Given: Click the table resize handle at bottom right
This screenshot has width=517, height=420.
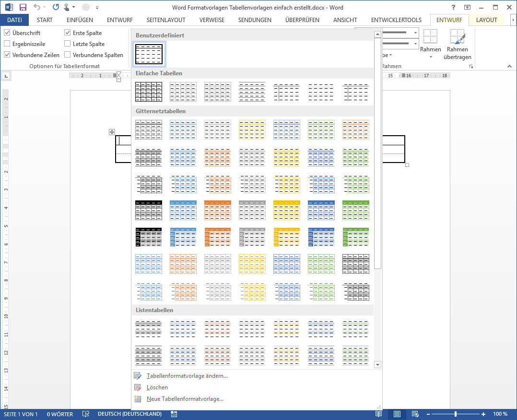Looking at the screenshot, I should [x=407, y=165].
